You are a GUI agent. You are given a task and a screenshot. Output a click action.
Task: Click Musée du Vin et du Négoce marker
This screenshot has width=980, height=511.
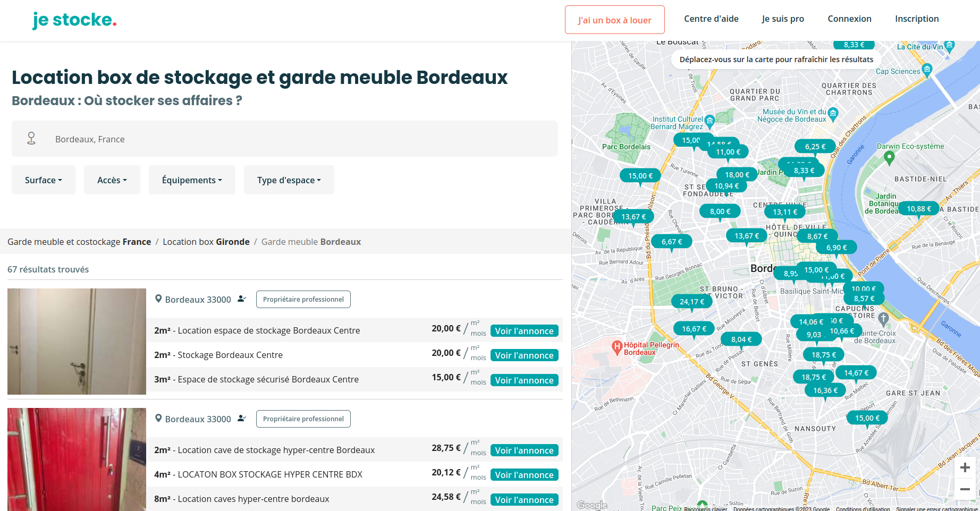click(x=833, y=113)
